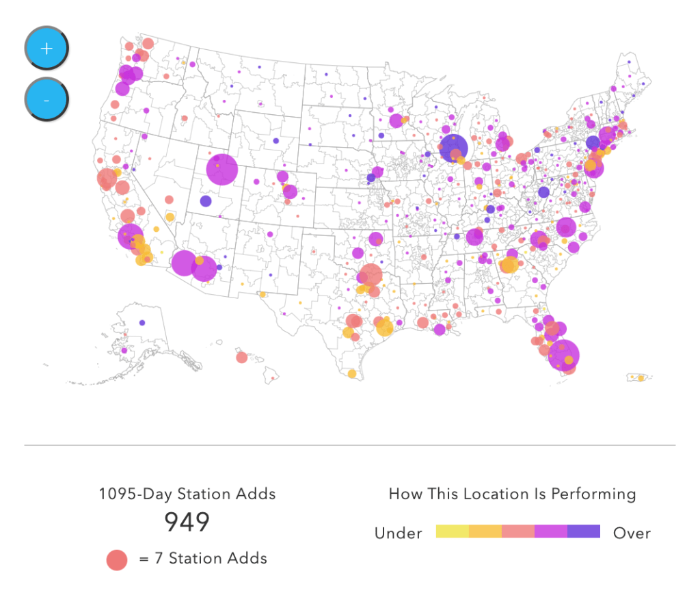Click the salmon pink legend swatch
Screen dimensions: 700x595
coord(517,531)
